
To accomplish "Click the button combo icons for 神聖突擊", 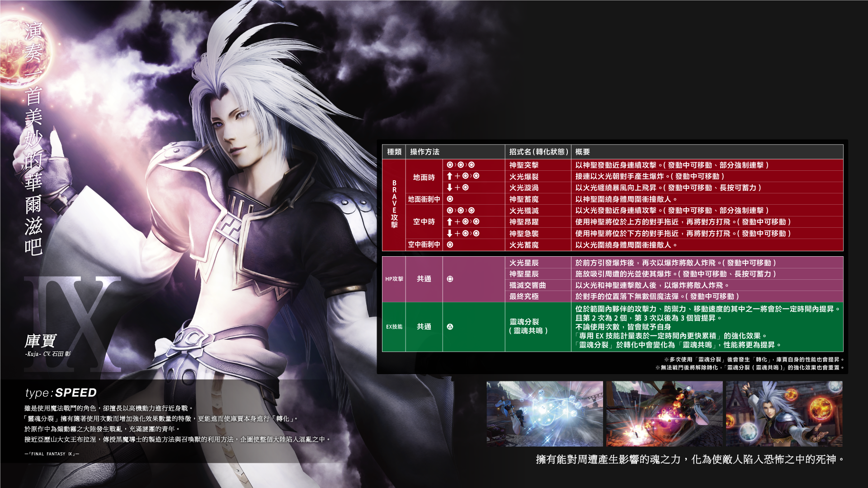I will (x=461, y=165).
